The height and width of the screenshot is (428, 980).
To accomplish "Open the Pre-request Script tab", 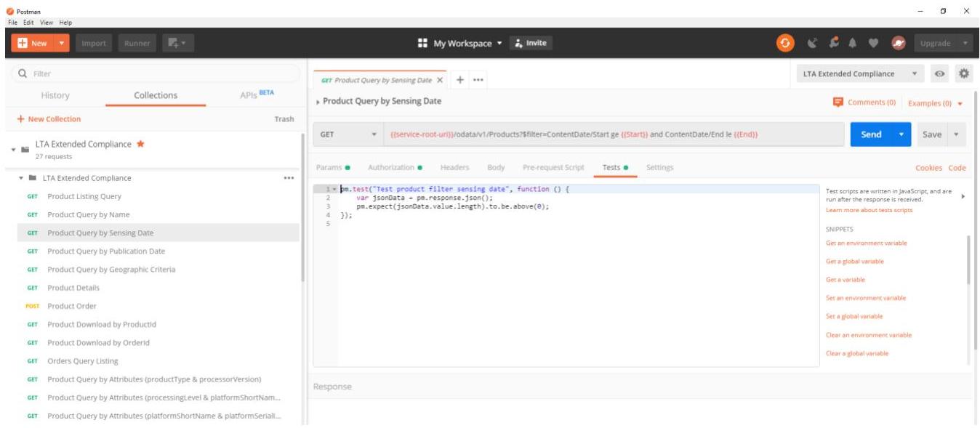I will point(553,167).
